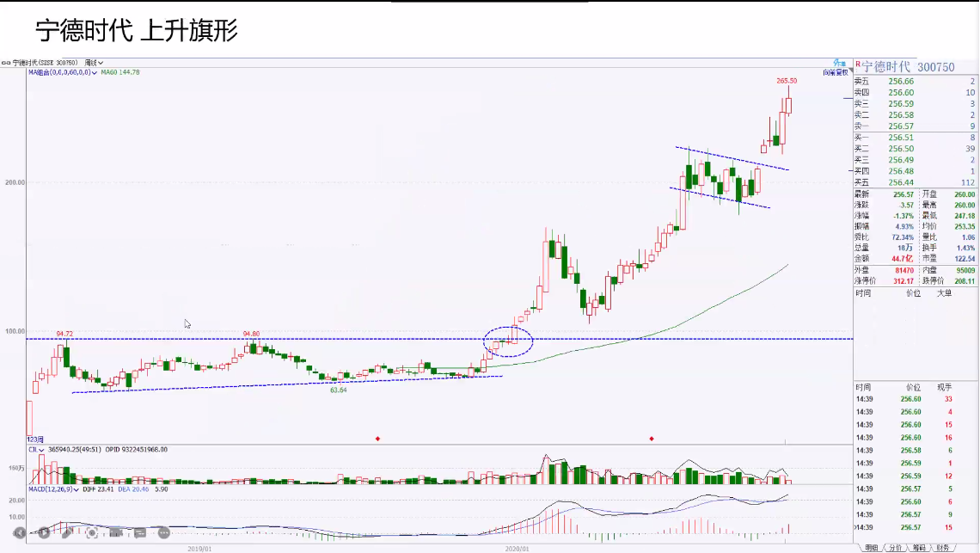The width and height of the screenshot is (980, 553).
Task: Open the 周线 period dropdown
Action: [94, 63]
